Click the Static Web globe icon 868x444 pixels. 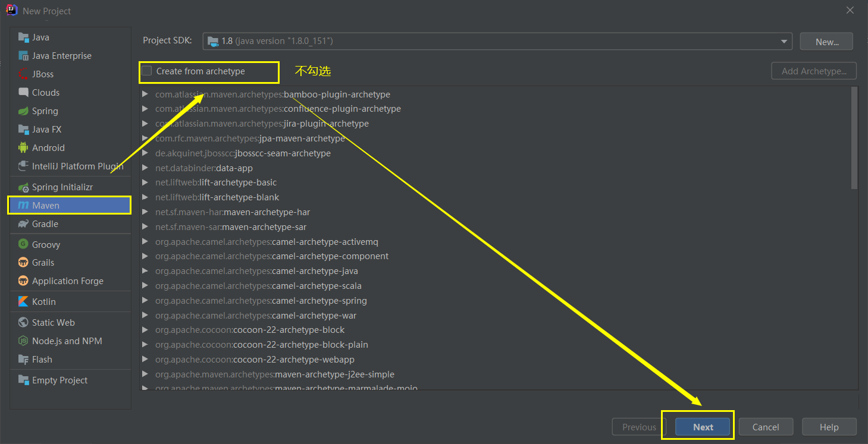tap(23, 322)
